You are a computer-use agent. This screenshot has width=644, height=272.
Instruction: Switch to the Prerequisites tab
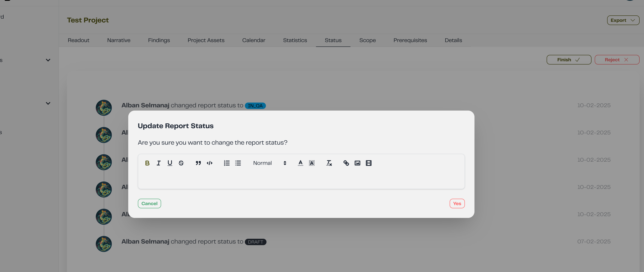tap(410, 40)
